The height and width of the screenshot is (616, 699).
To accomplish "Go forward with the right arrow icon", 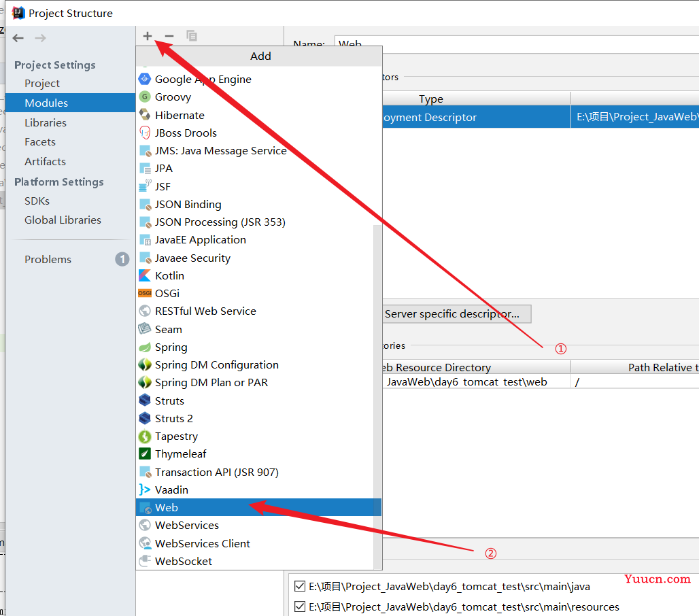I will click(41, 38).
